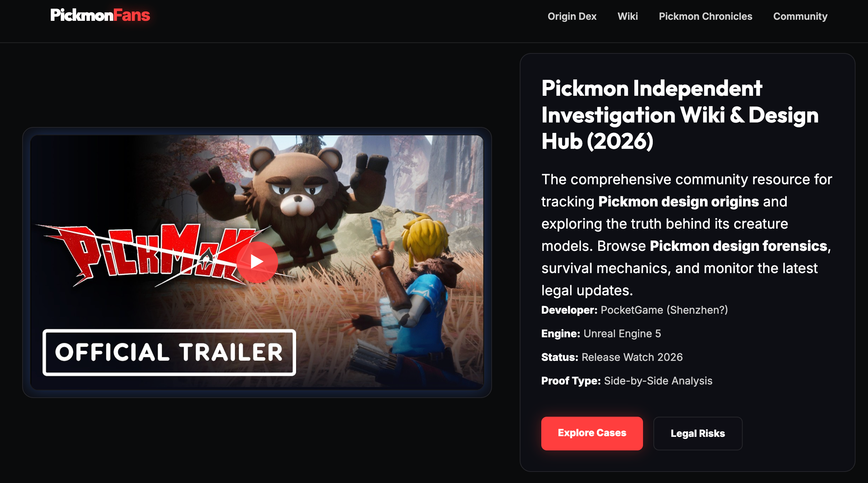Screen dimensions: 868x483
Task: Click the red Fans part of logo
Action: coord(132,15)
